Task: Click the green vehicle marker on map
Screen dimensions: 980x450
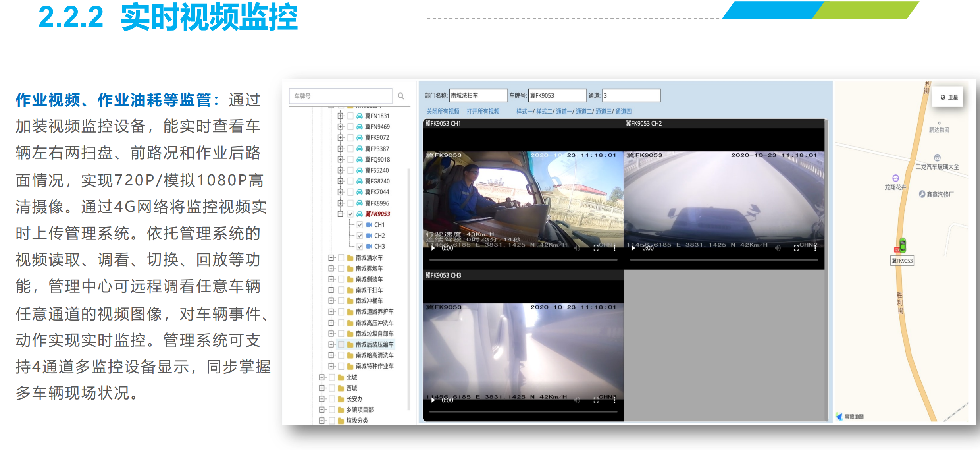Action: tap(903, 245)
